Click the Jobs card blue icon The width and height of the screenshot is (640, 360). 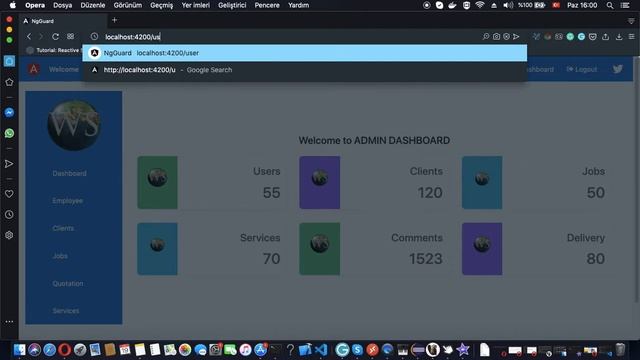pyautogui.click(x=482, y=182)
